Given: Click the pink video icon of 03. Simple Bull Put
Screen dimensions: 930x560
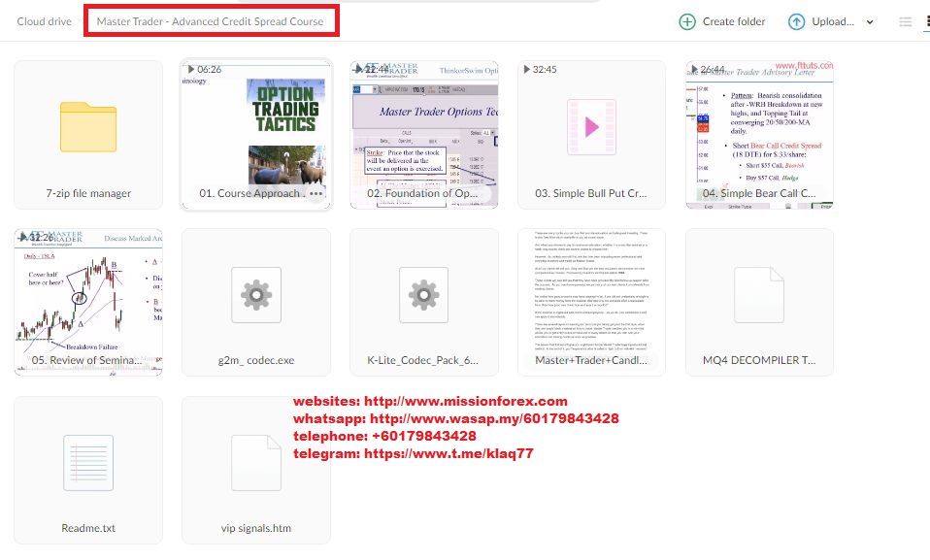Looking at the screenshot, I should [592, 127].
